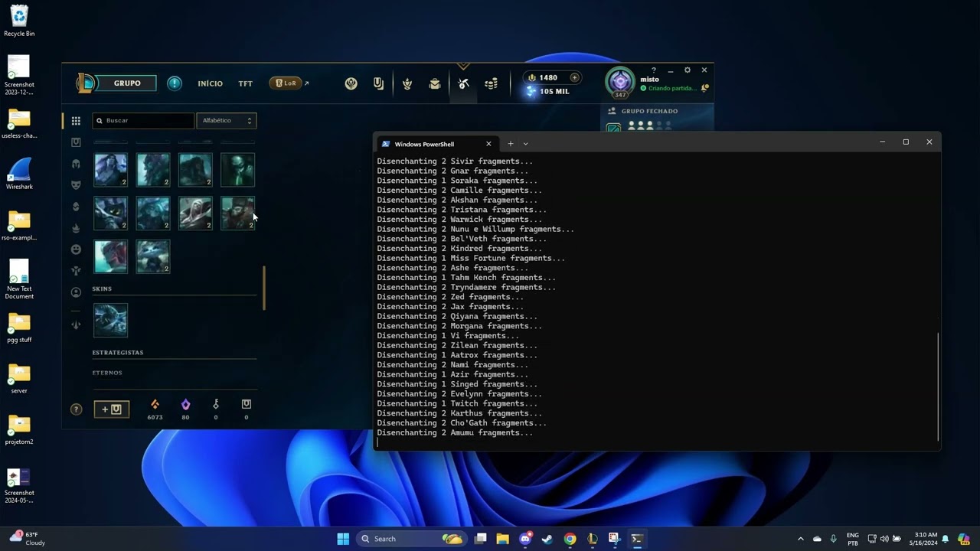Click the loot list scrollbar
This screenshot has height=551, width=980.
[x=264, y=288]
